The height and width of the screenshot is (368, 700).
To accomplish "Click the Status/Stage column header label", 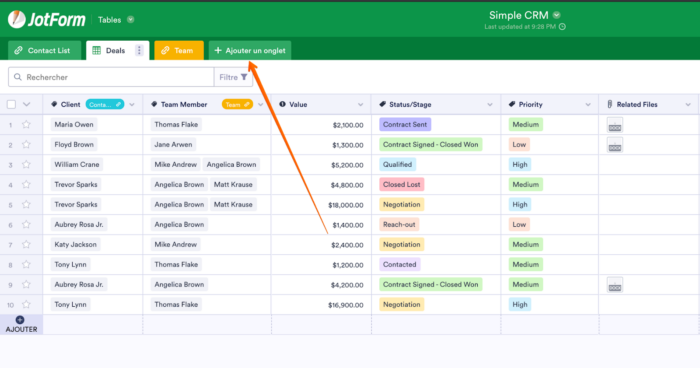I will point(410,105).
